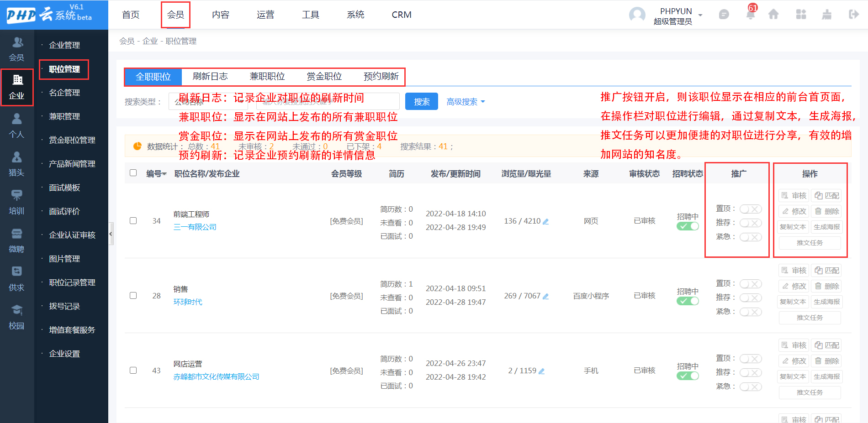Open company link 三一有限公司
Screen dimensions: 868x423
tap(195, 227)
